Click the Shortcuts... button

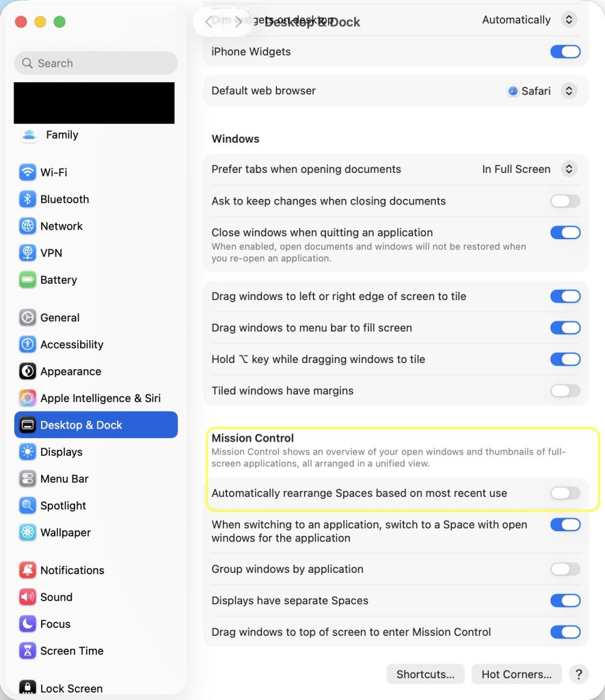pyautogui.click(x=425, y=674)
